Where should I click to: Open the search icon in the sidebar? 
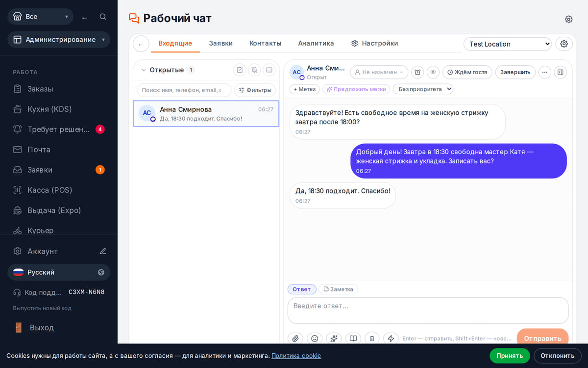tap(103, 17)
